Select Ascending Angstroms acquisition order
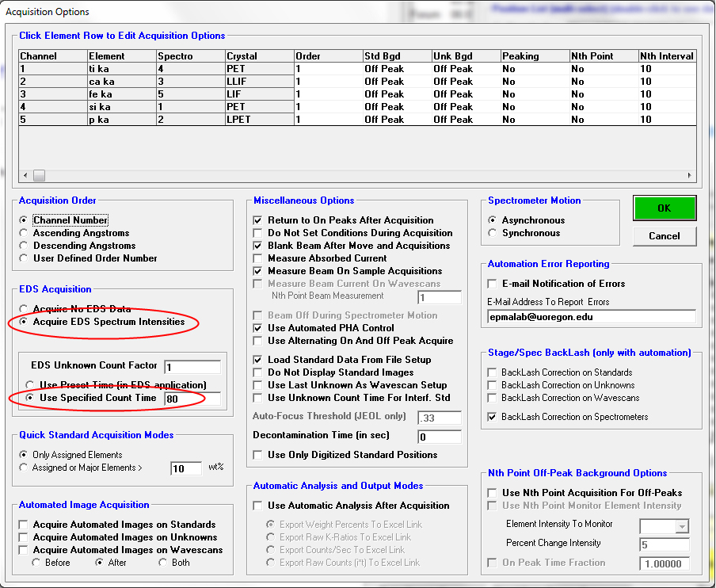The width and height of the screenshot is (716, 588). tap(25, 233)
